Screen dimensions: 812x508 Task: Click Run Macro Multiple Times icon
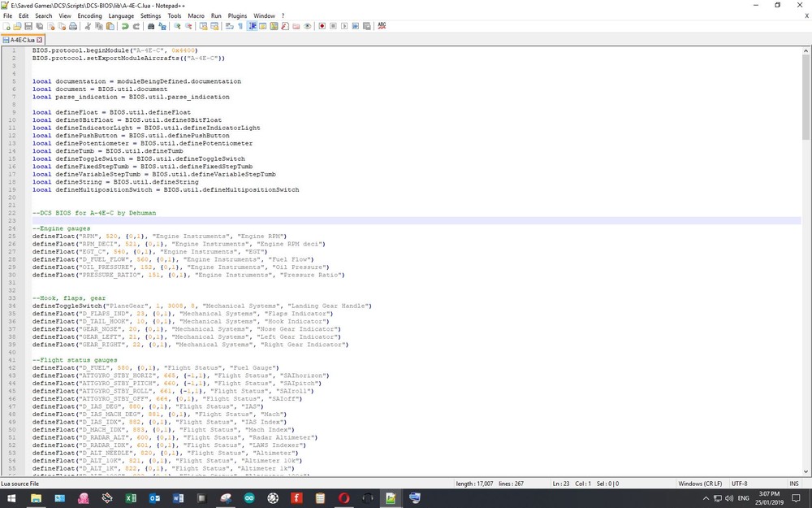click(356, 26)
